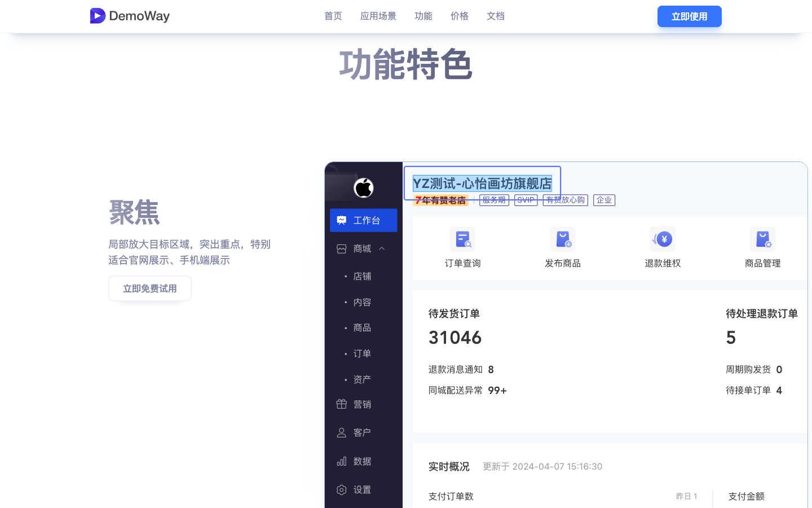Click the DemoWay play logo
812x508 pixels.
click(x=98, y=16)
